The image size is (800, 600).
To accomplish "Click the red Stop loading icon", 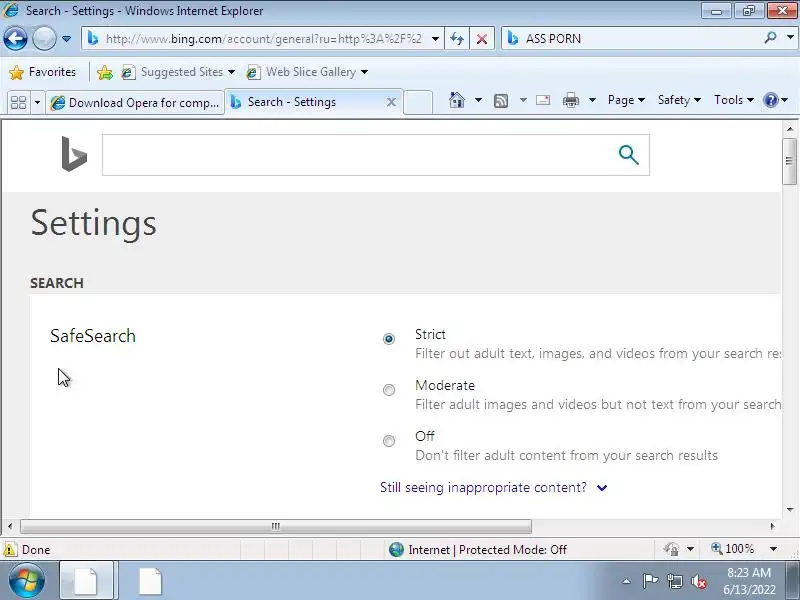I will pyautogui.click(x=482, y=39).
